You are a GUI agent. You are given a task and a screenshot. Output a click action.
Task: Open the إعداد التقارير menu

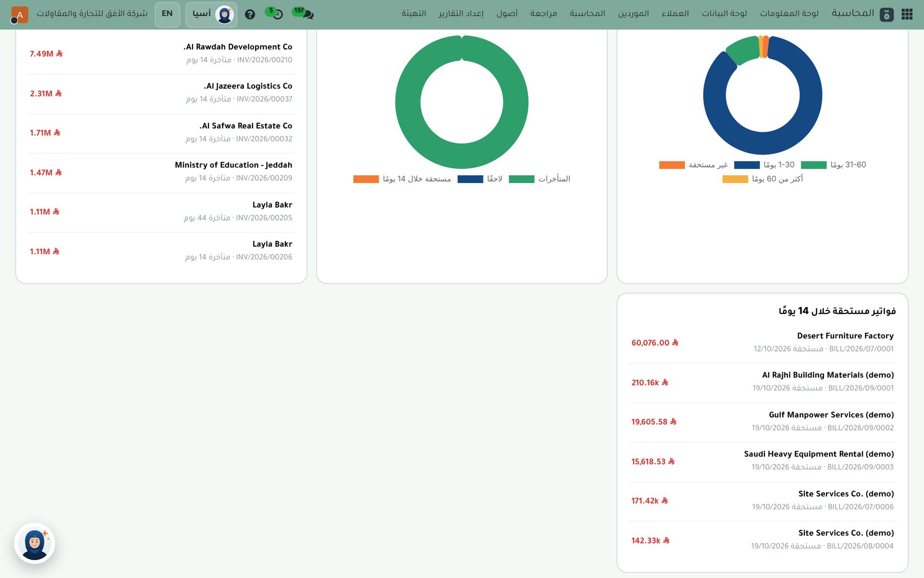pos(461,13)
